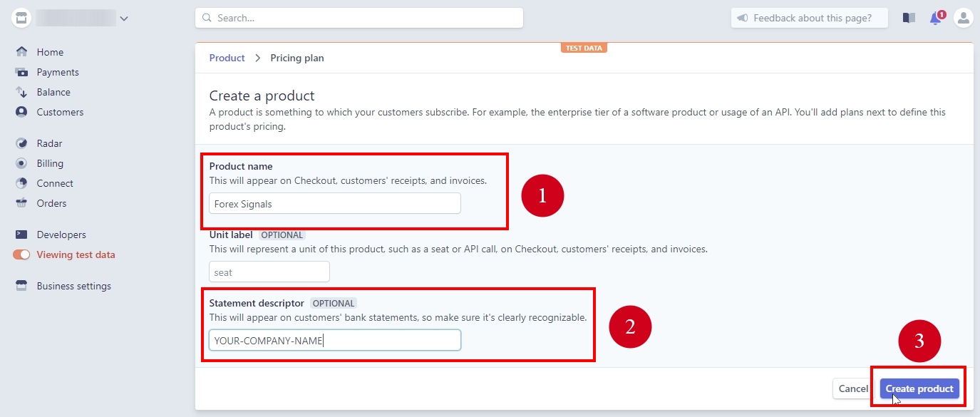Screen dimensions: 980x417
Task: Click the Orders basket icon
Action: (21, 203)
